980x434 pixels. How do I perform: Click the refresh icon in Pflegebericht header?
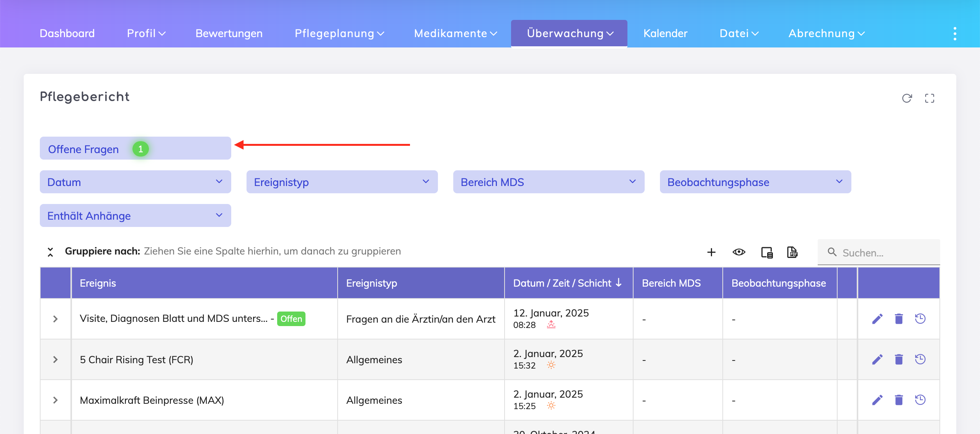pyautogui.click(x=907, y=98)
